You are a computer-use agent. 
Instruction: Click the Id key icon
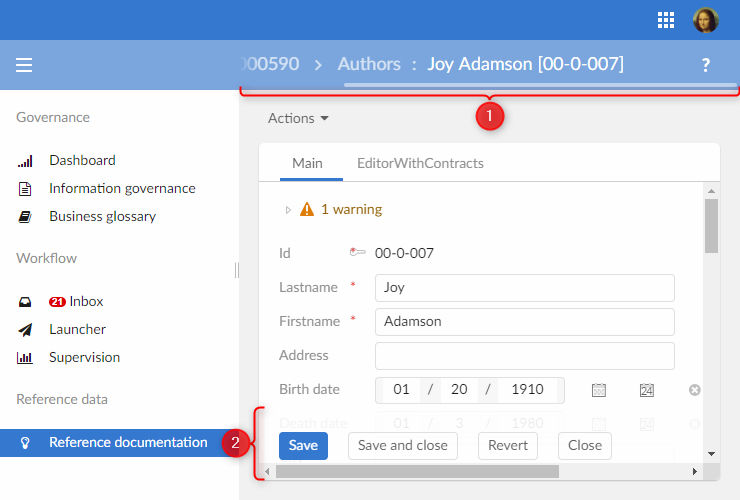point(357,252)
